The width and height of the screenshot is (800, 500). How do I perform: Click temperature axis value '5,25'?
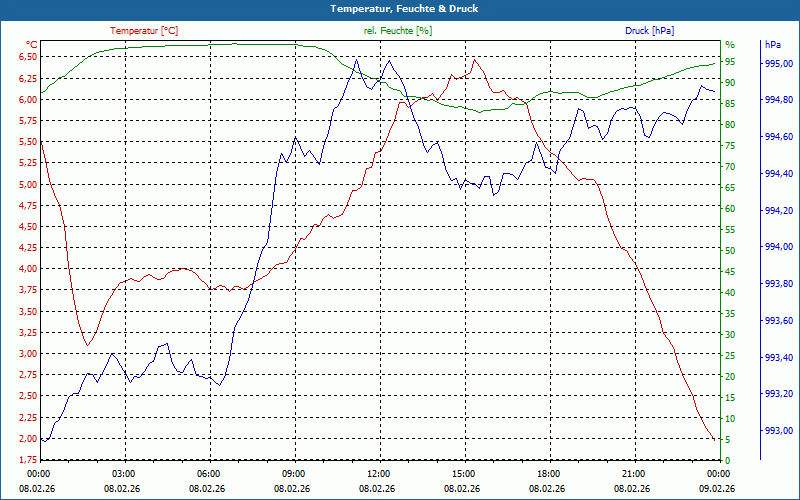(x=28, y=163)
